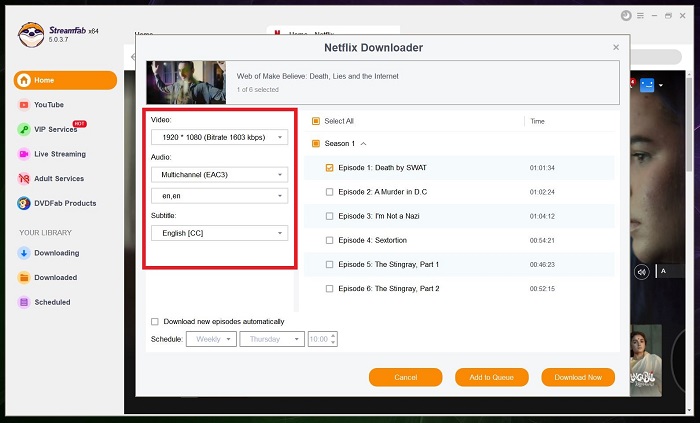
Task: Open the English [CC] subtitle dropdown
Action: [x=219, y=233]
